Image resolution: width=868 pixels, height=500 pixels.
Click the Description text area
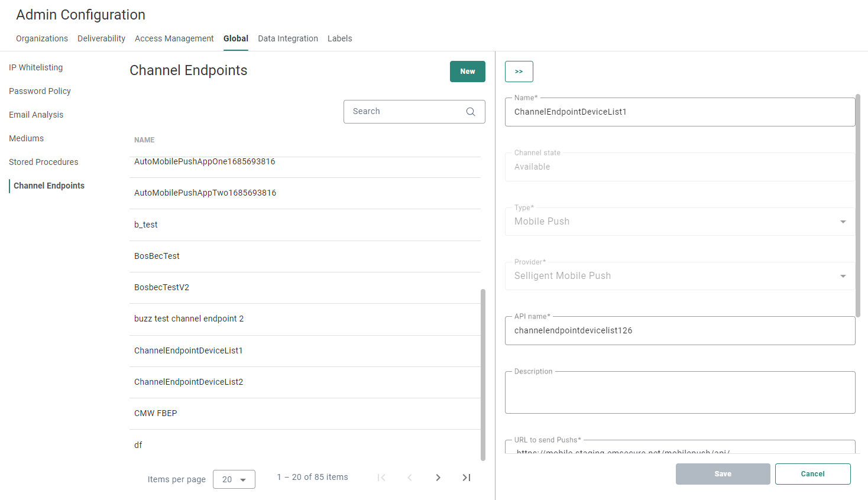coord(679,392)
